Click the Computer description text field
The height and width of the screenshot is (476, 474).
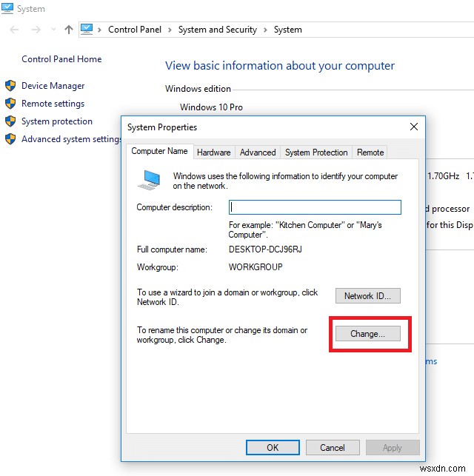tap(315, 207)
